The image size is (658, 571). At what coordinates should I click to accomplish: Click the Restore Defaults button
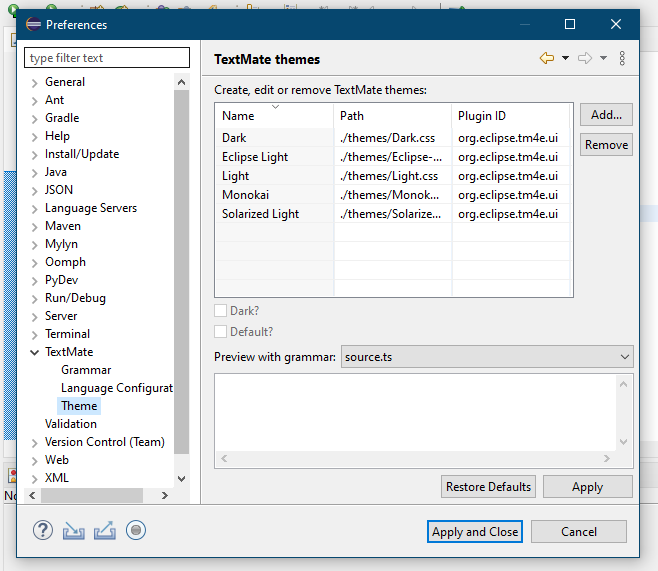pos(488,487)
